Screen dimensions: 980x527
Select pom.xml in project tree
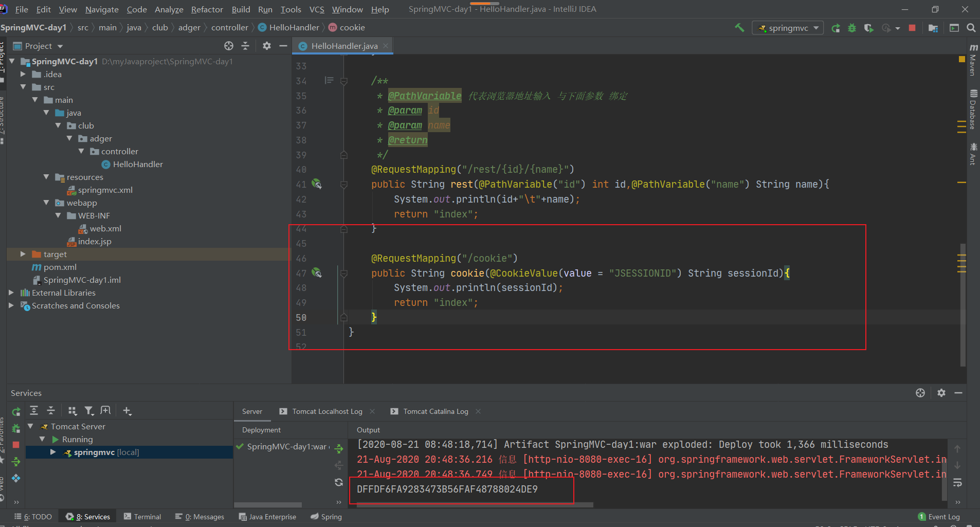tap(55, 267)
